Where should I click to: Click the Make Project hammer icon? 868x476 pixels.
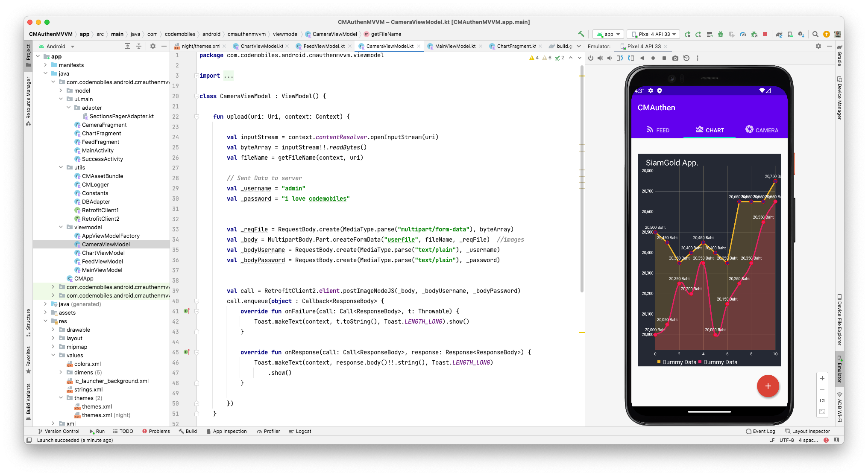tap(581, 34)
